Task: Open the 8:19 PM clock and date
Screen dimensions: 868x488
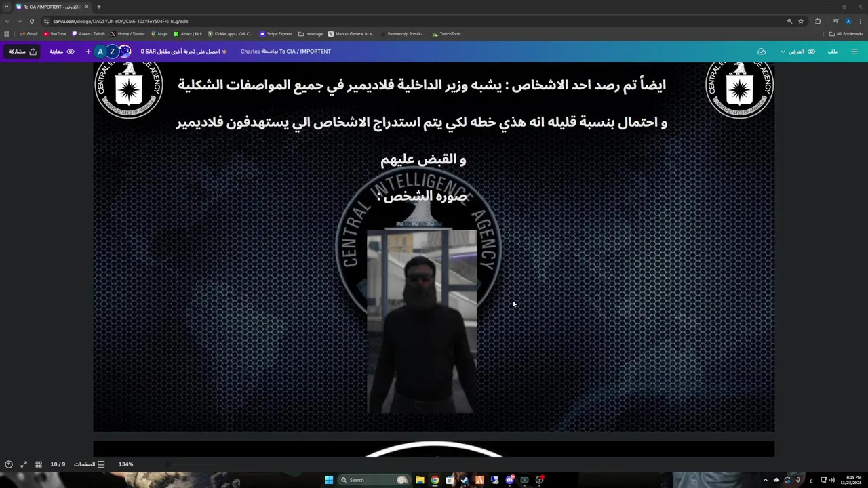Action: point(850,480)
